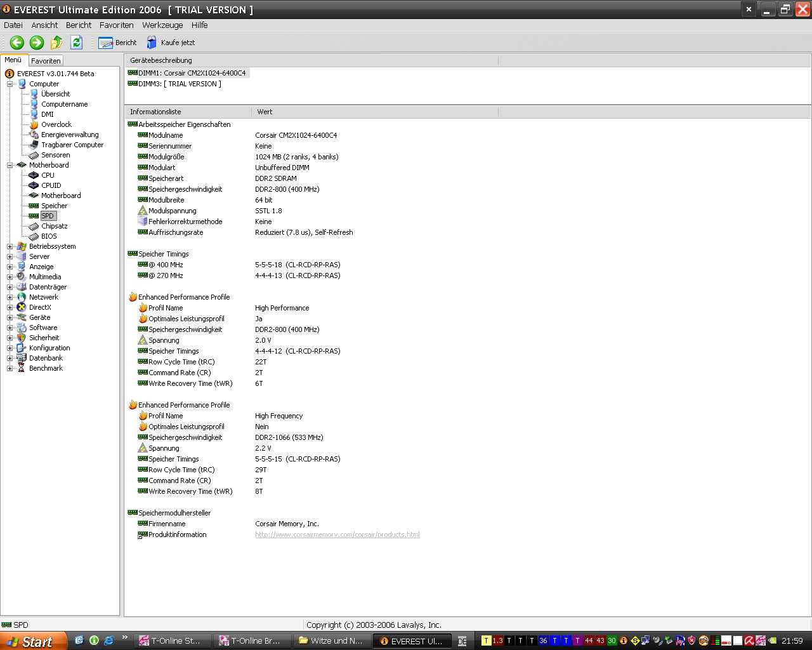The width and height of the screenshot is (812, 650).
Task: Open the corsairmemory.com Produktinformation link
Action: coord(337,534)
